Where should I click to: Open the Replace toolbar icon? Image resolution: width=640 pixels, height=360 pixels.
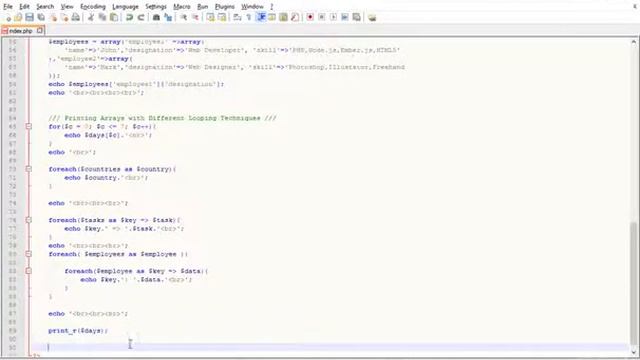[168, 17]
